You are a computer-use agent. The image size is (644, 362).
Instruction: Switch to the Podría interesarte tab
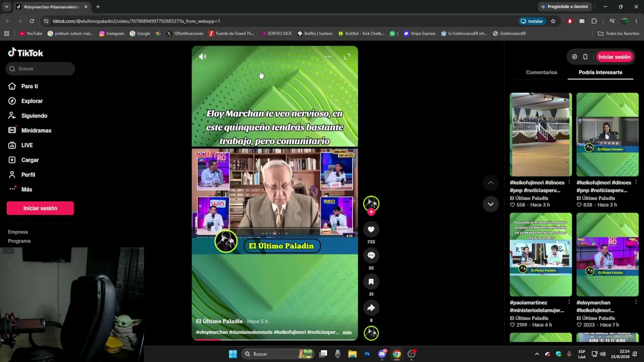[x=600, y=72]
